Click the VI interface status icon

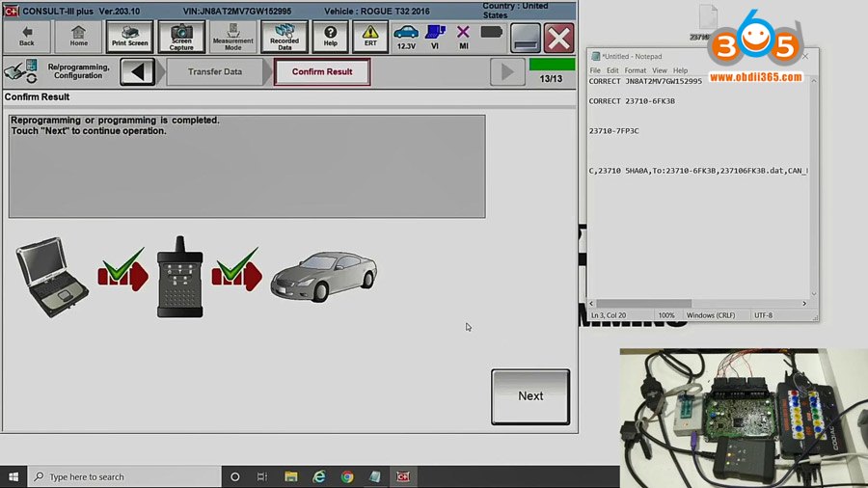point(435,37)
